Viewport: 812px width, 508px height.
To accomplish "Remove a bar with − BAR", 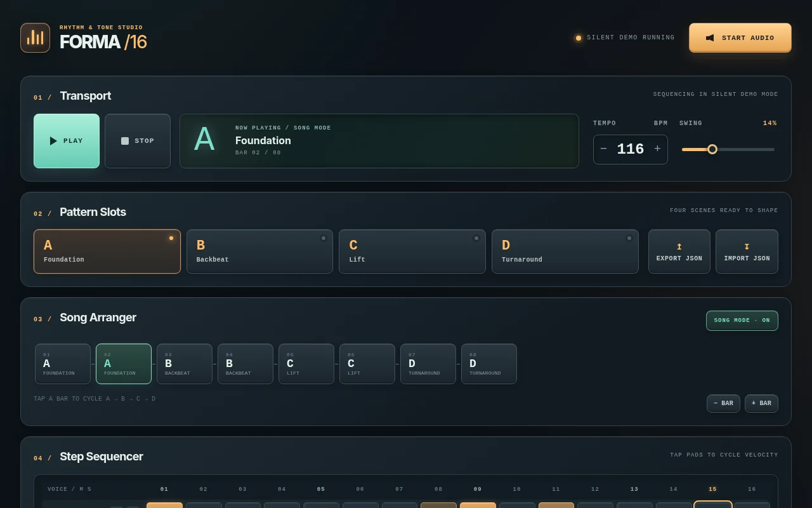I will 723,403.
